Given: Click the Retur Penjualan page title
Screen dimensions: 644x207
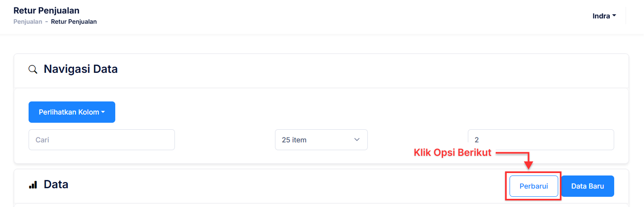Looking at the screenshot, I should pos(47,11).
